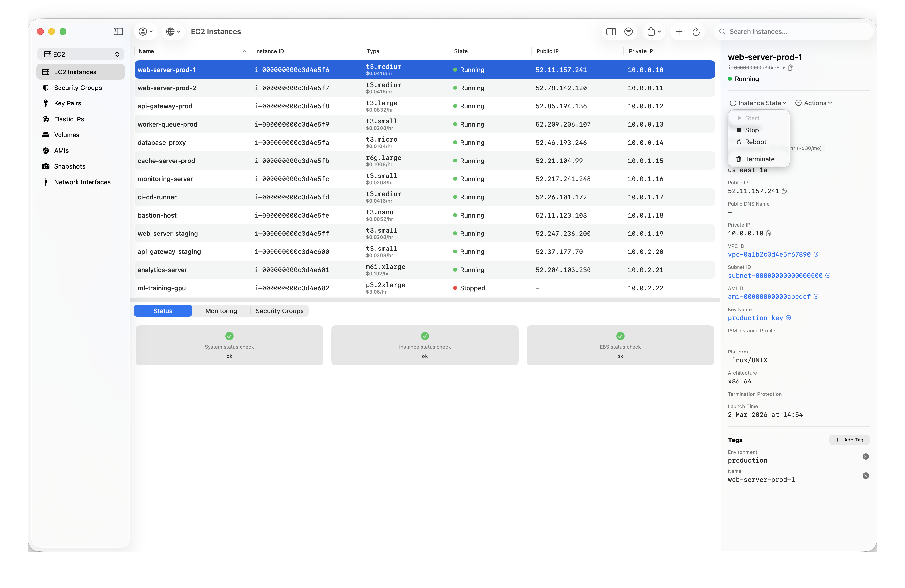Sort by the Public IP column header
905x588 pixels.
578,51
